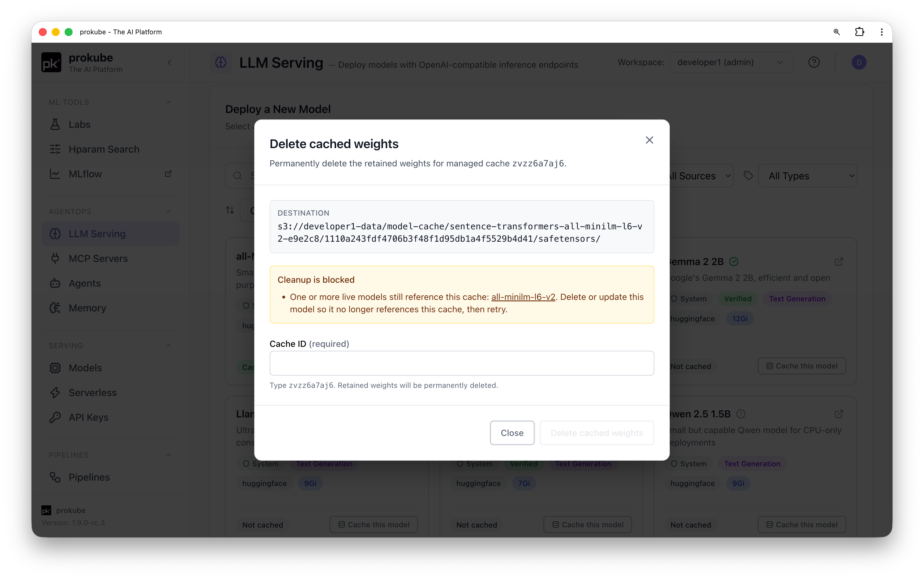Image resolution: width=924 pixels, height=579 pixels.
Task: Click Cache this model for Gemma 2 2B
Action: 801,366
